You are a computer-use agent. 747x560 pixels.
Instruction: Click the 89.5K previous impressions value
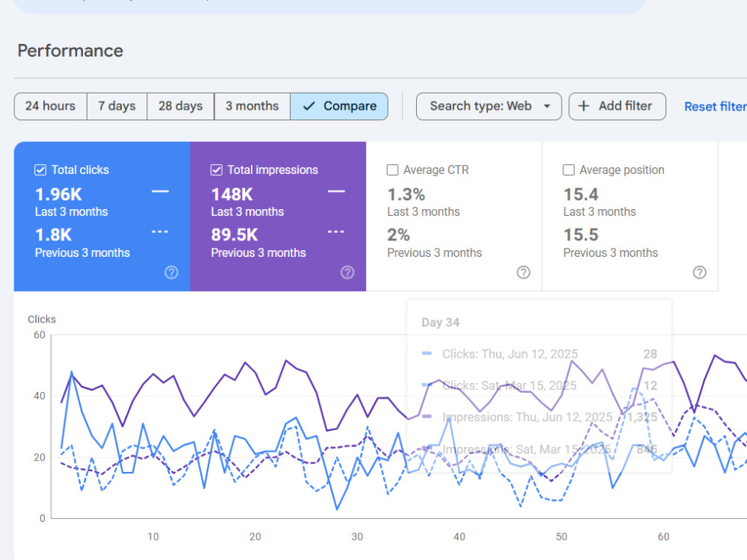[x=235, y=234]
